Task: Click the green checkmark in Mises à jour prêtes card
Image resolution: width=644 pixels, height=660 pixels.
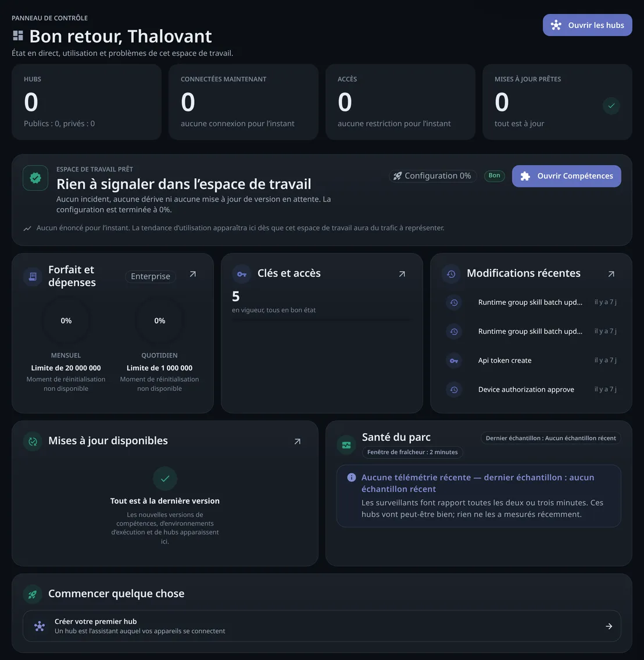Action: (x=611, y=106)
